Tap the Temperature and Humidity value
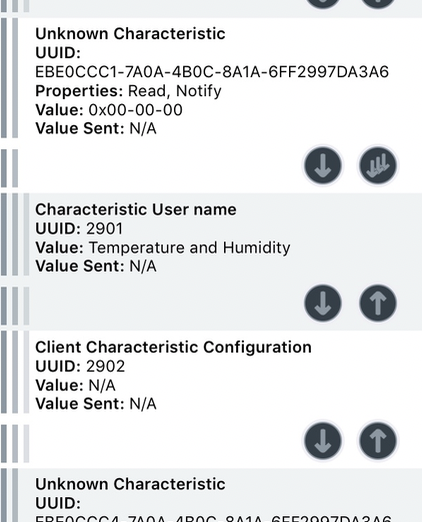438x522 pixels. pos(190,248)
